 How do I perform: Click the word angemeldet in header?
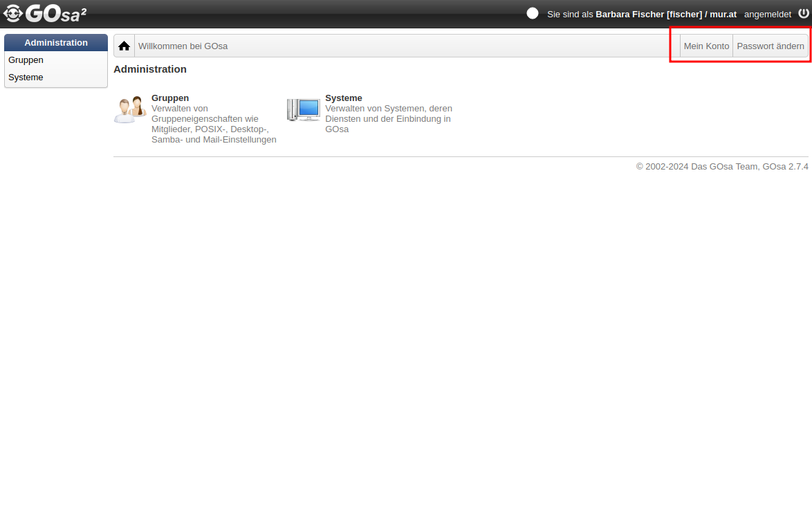(768, 15)
